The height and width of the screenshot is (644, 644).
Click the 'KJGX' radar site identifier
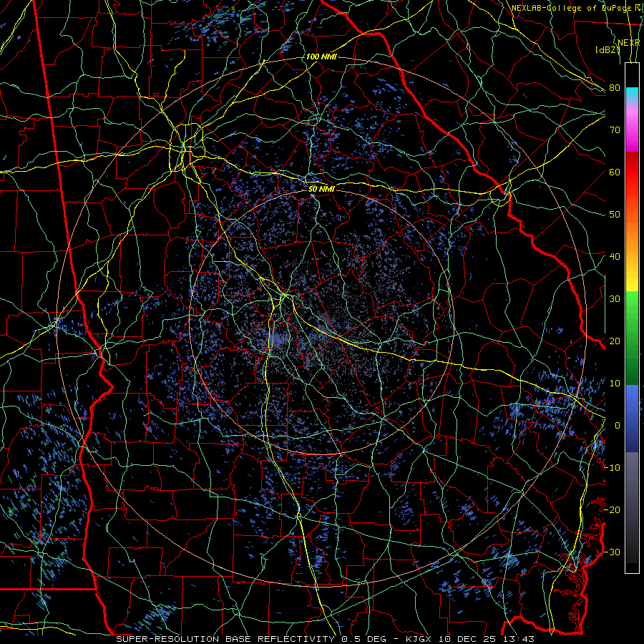coord(420,639)
